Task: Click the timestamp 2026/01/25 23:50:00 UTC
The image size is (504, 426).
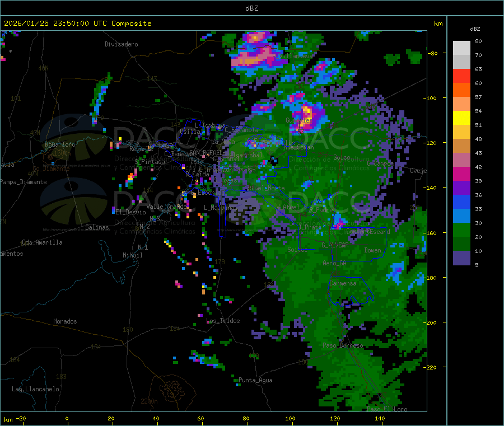Action: click(x=55, y=24)
